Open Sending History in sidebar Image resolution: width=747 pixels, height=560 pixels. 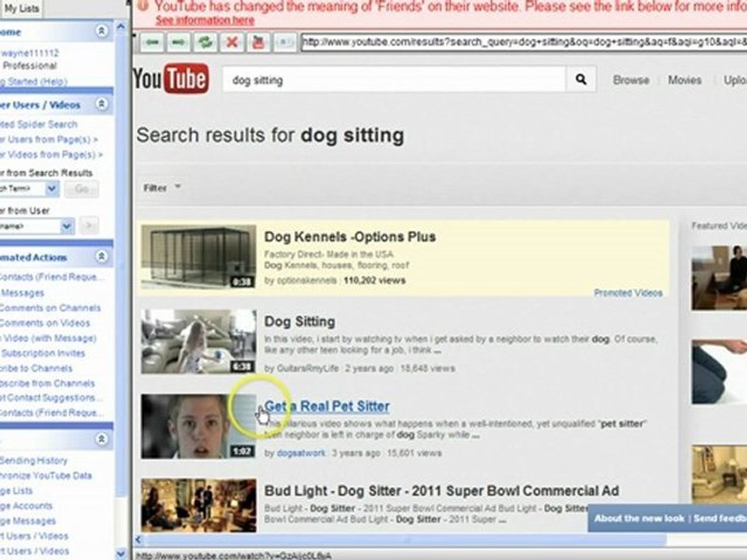33,460
